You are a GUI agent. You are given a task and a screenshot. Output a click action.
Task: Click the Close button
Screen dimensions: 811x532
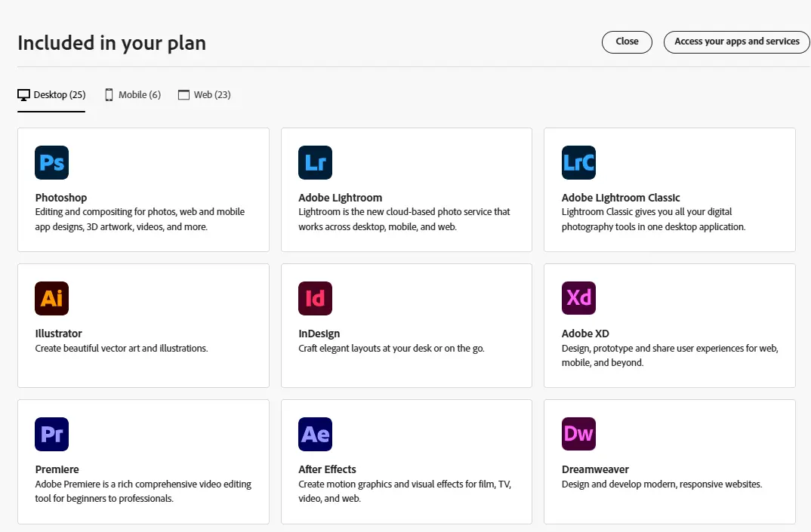click(627, 42)
